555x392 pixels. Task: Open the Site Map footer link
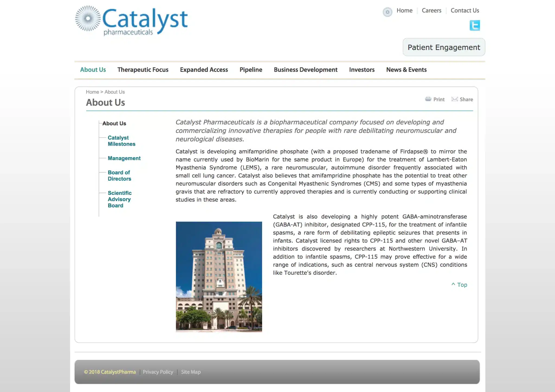click(191, 372)
